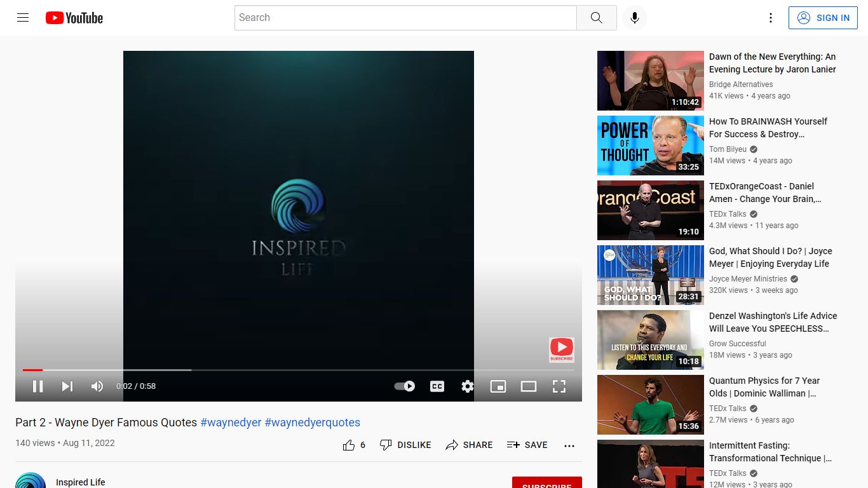Switch to theater mode
Screen dimensions: 868x488
[529, 386]
